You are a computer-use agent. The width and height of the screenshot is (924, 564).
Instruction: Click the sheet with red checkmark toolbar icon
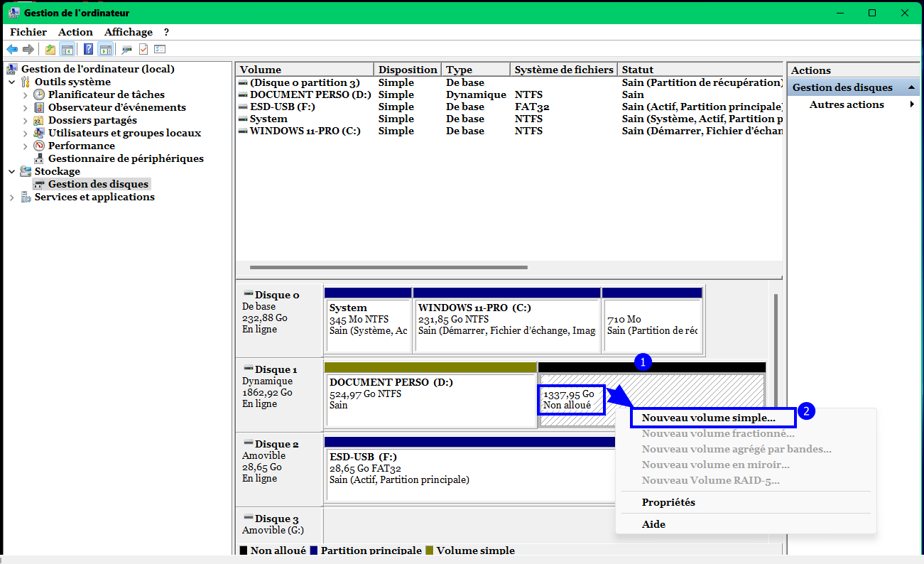143,49
